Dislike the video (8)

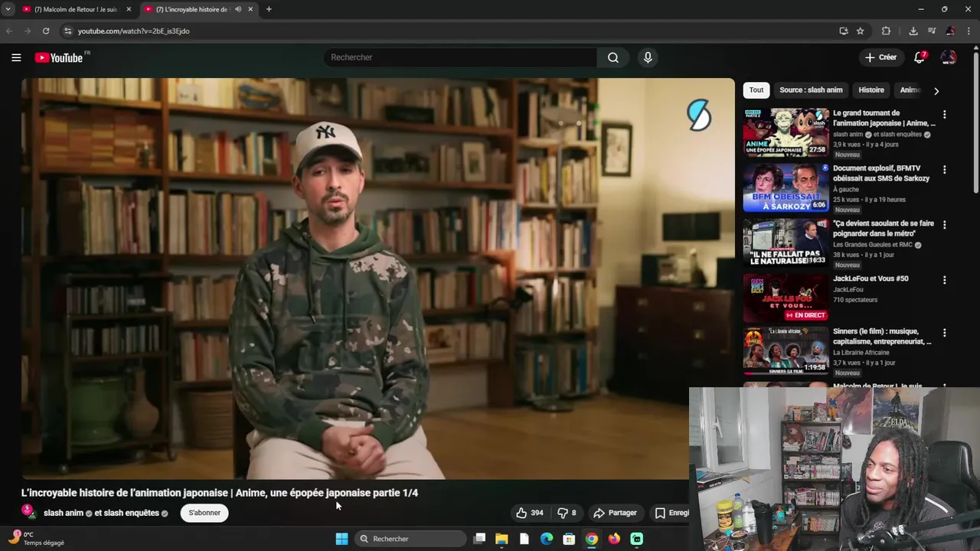coord(567,513)
